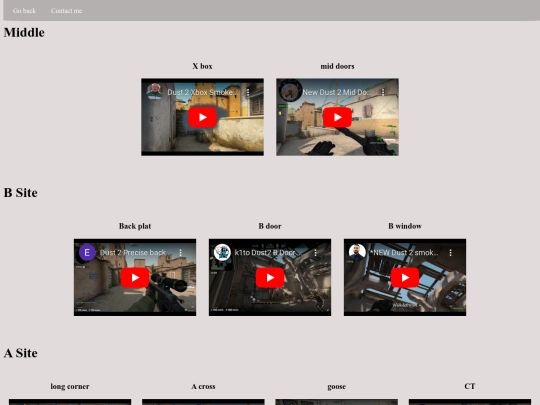
Task: Click the goose label
Action: (336, 387)
